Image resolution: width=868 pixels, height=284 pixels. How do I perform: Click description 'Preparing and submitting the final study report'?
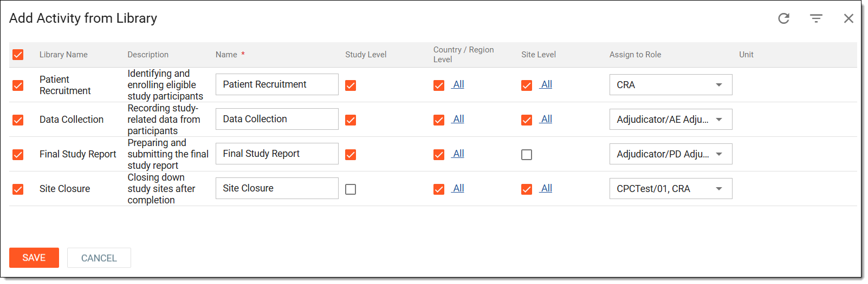[168, 154]
